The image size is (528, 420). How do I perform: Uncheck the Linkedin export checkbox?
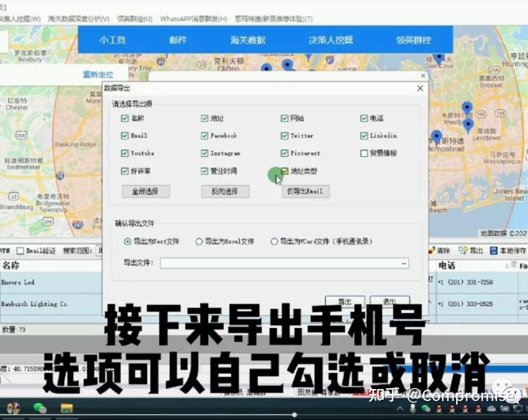pyautogui.click(x=364, y=136)
